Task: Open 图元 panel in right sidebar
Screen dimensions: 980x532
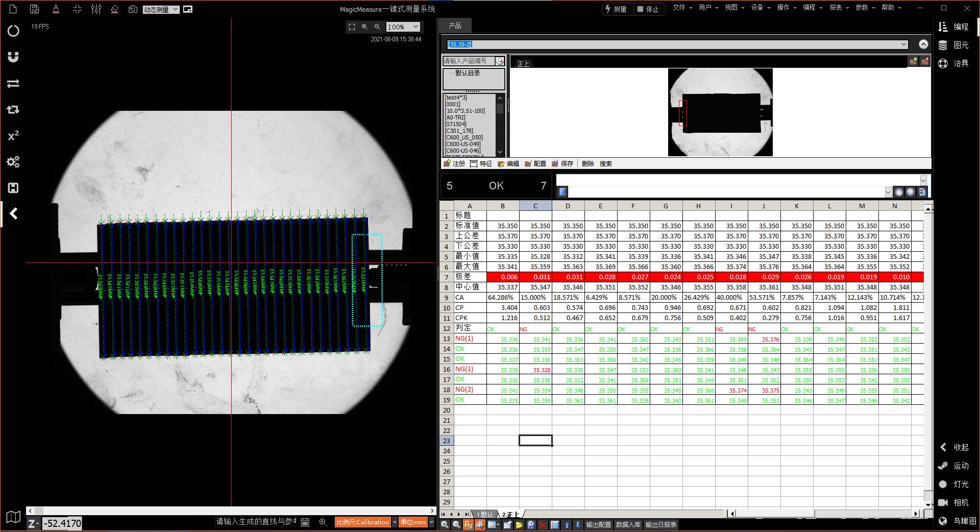Action: tap(953, 45)
